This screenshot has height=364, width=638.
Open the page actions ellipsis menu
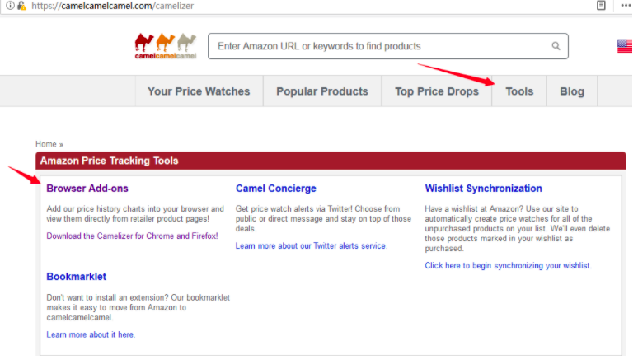point(626,5)
